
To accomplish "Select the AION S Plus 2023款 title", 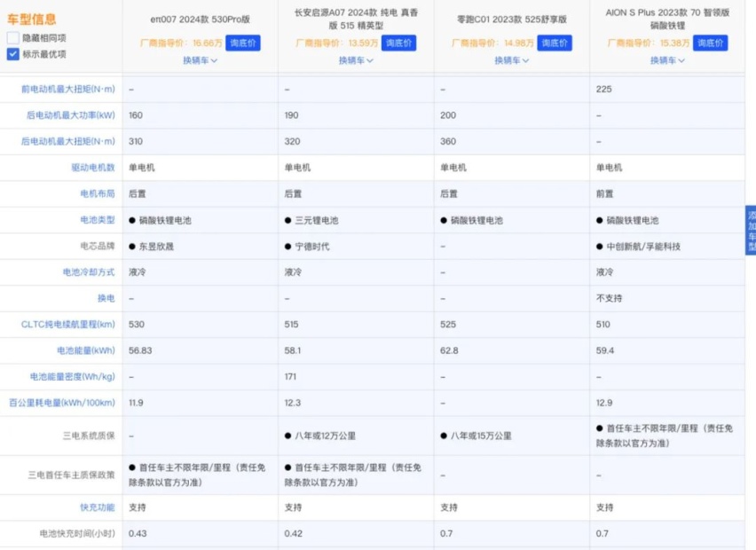I will tap(667, 19).
